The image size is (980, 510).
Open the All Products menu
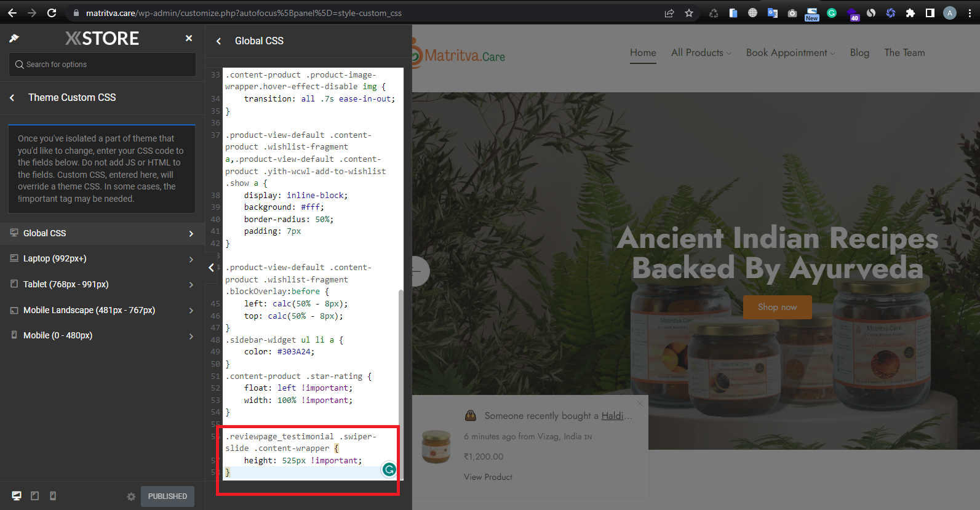point(701,53)
